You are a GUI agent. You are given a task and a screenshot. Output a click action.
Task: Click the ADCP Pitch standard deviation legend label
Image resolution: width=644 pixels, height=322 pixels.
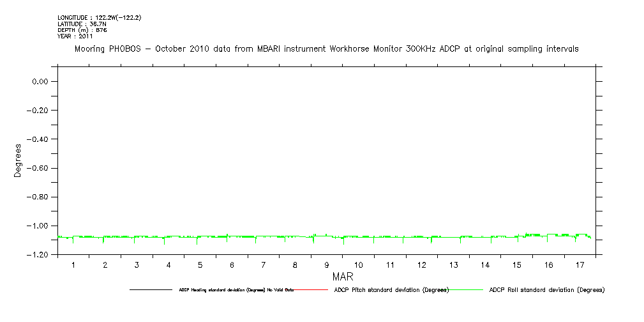tap(391, 290)
